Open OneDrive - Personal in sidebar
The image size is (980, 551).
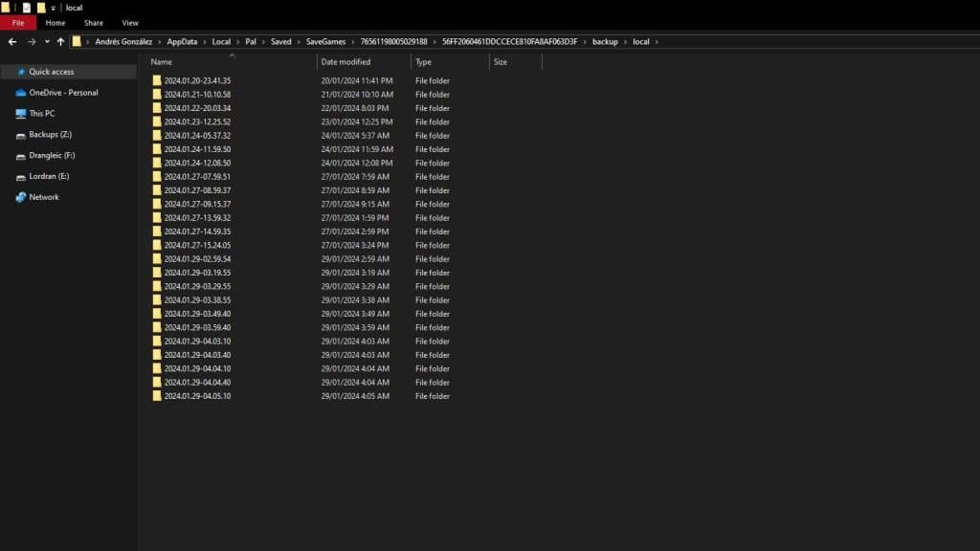[63, 93]
